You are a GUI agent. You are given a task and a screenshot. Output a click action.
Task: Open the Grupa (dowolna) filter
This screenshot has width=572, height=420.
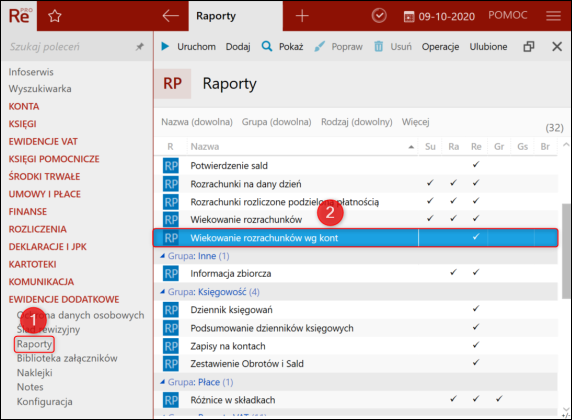pos(276,122)
